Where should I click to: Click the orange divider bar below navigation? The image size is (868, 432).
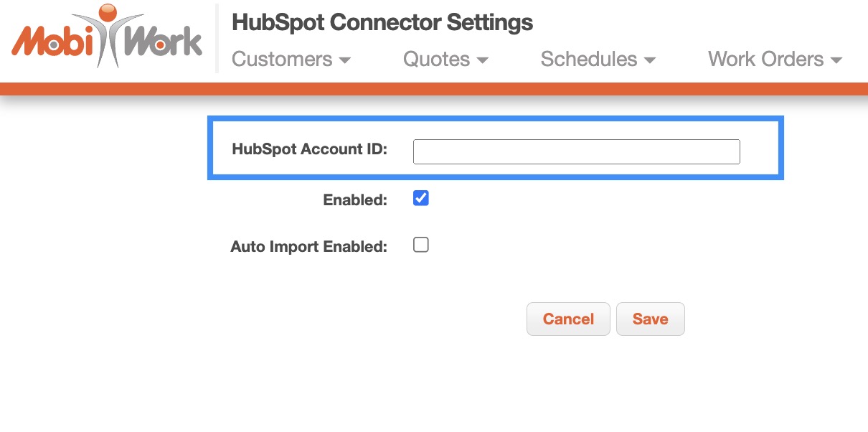[x=434, y=89]
